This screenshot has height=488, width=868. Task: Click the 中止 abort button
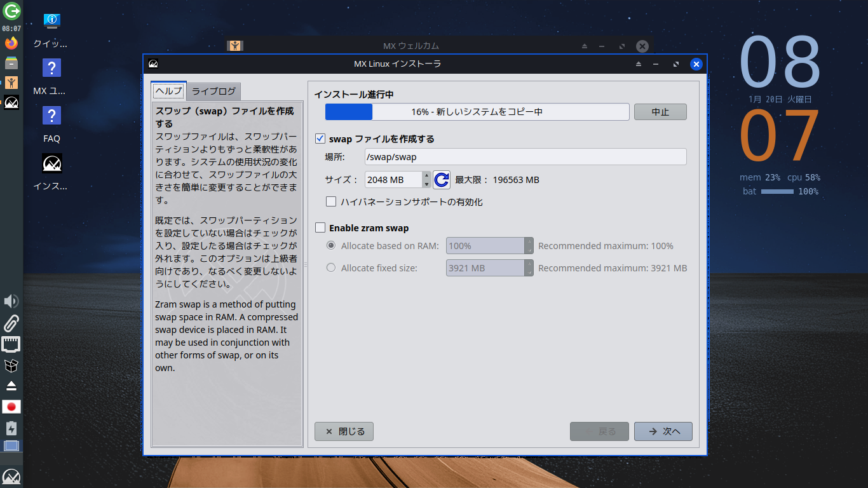pyautogui.click(x=660, y=112)
